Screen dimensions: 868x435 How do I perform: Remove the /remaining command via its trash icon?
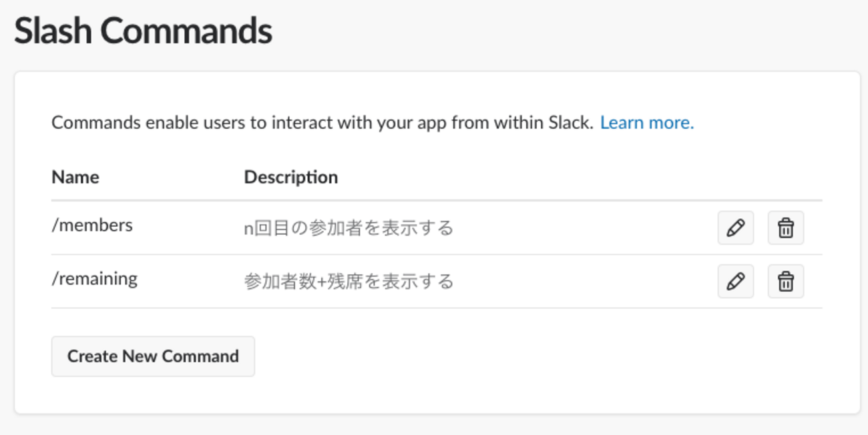(x=785, y=282)
